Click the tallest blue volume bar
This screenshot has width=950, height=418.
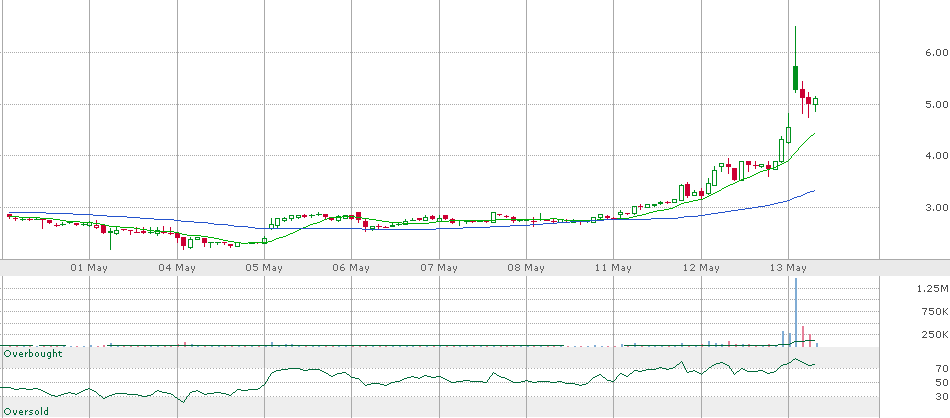coord(796,312)
